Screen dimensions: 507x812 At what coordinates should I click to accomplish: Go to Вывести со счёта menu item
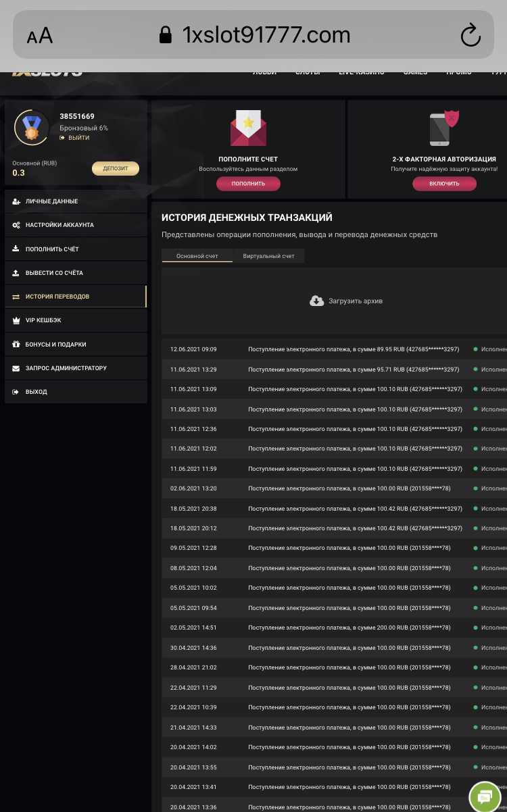tap(54, 273)
